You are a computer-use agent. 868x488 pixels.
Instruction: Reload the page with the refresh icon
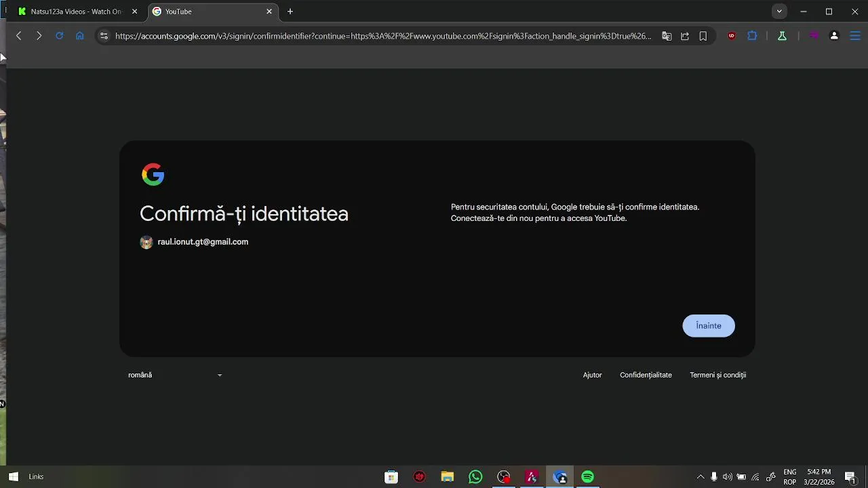(59, 36)
